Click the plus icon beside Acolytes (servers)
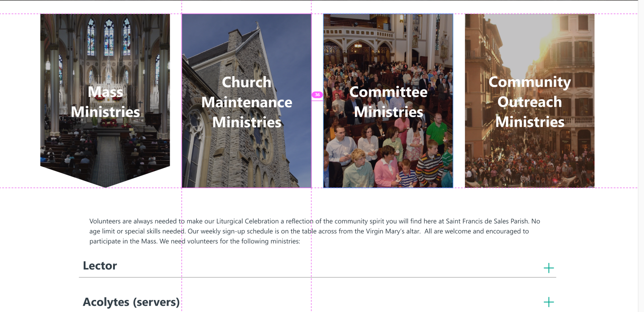 point(549,302)
